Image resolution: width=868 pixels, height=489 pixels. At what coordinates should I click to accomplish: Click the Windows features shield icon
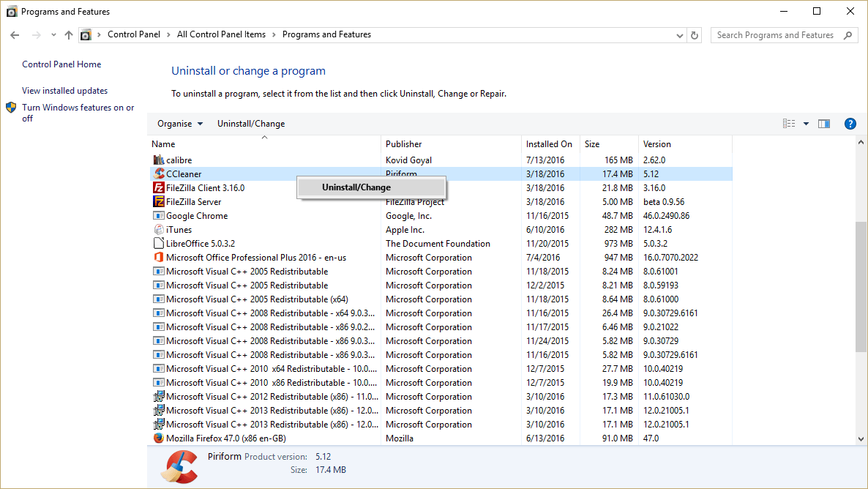pyautogui.click(x=11, y=108)
